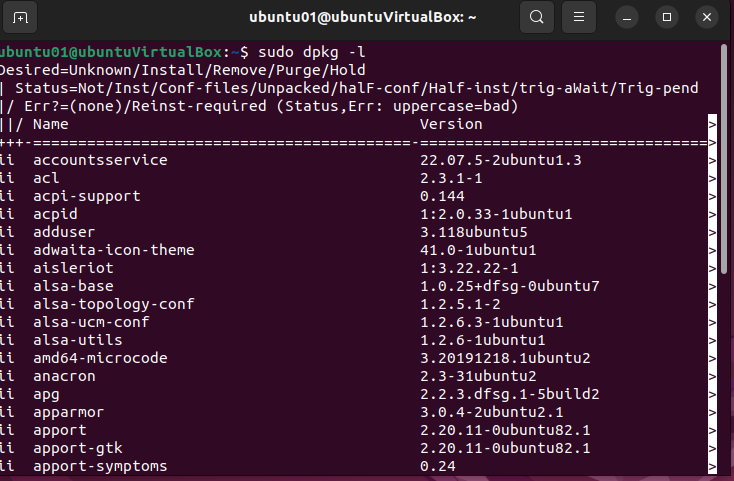Click the accountsservice package name
Screen dimensions: 734x481
(x=100, y=160)
